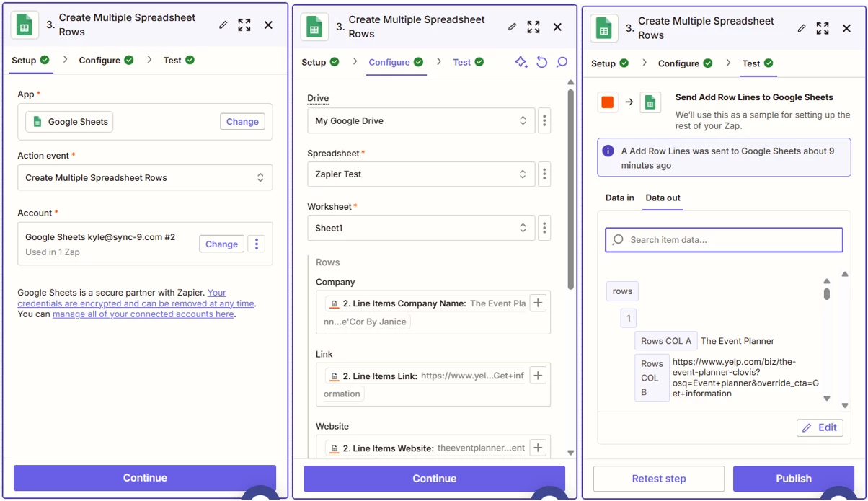Click the Rows COL A label
868x501 pixels.
[x=665, y=341]
